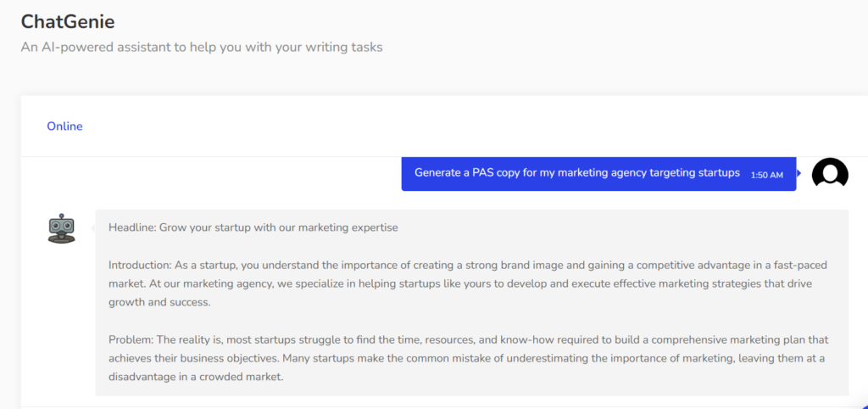868x409 pixels.
Task: Click the 'Generate a PAS copy' message text
Action: [576, 172]
